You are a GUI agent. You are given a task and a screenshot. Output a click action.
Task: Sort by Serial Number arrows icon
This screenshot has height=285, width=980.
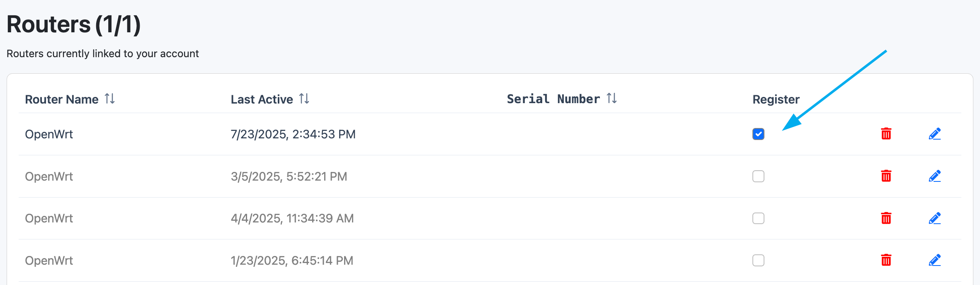click(x=611, y=98)
